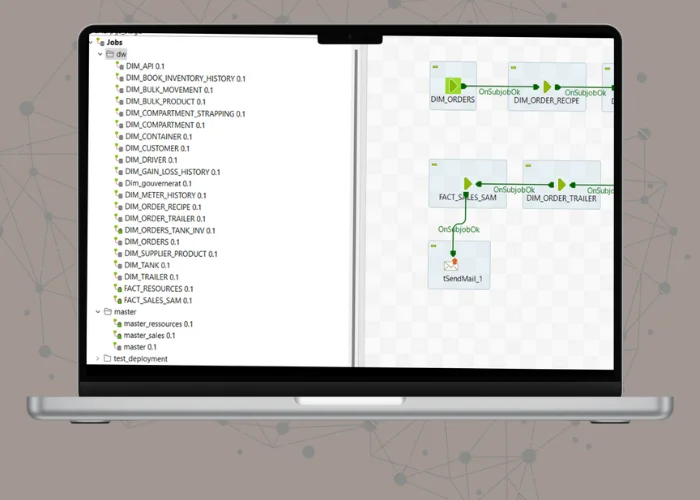This screenshot has width=700, height=500.
Task: Select the DIM_ORDER_RECIPE job component icon
Action: (x=547, y=87)
